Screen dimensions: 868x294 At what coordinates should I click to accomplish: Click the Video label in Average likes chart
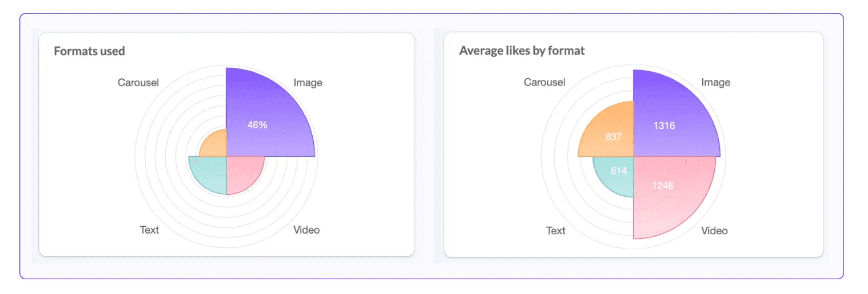714,231
